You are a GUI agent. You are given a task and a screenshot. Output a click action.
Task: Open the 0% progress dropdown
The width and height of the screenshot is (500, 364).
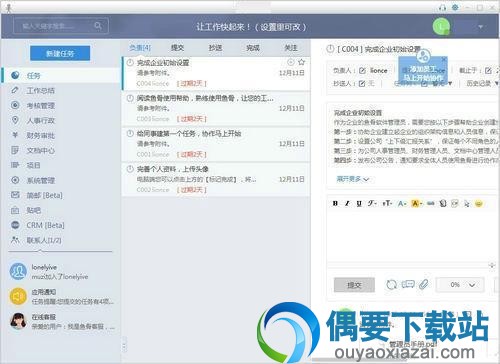pyautogui.click(x=460, y=285)
